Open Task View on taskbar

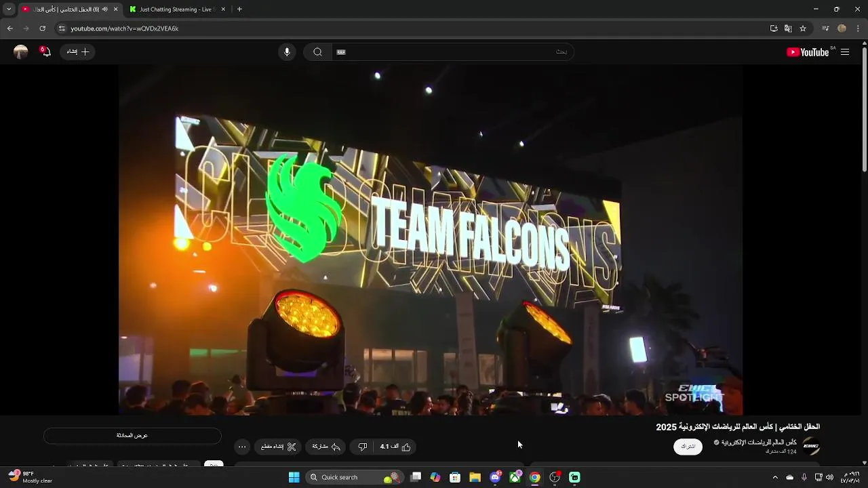pos(416,477)
